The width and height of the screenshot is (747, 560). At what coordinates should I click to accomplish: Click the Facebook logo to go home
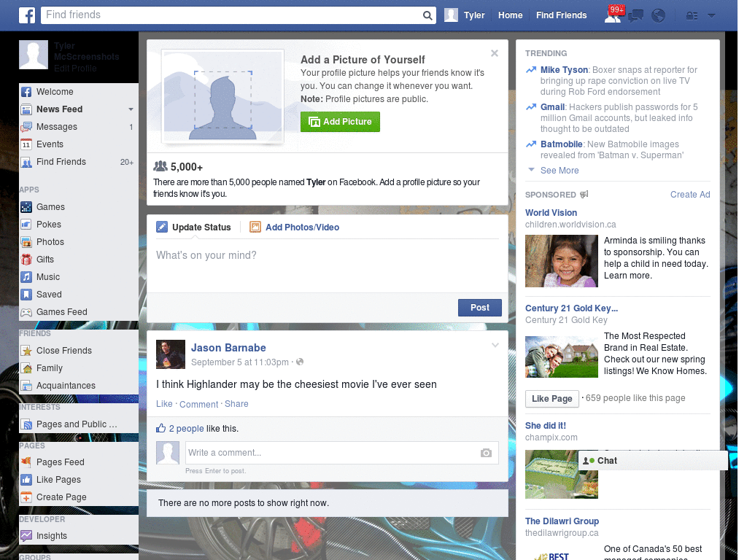pyautogui.click(x=27, y=15)
